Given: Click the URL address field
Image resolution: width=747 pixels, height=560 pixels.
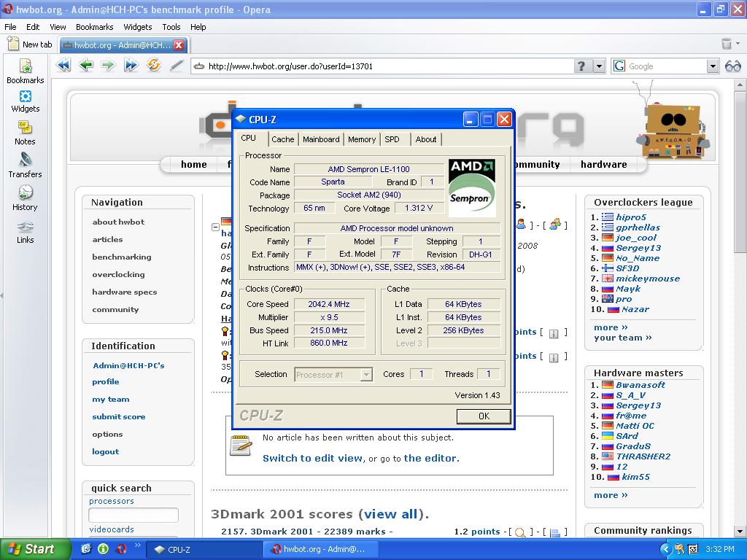Looking at the screenshot, I should [x=381, y=66].
